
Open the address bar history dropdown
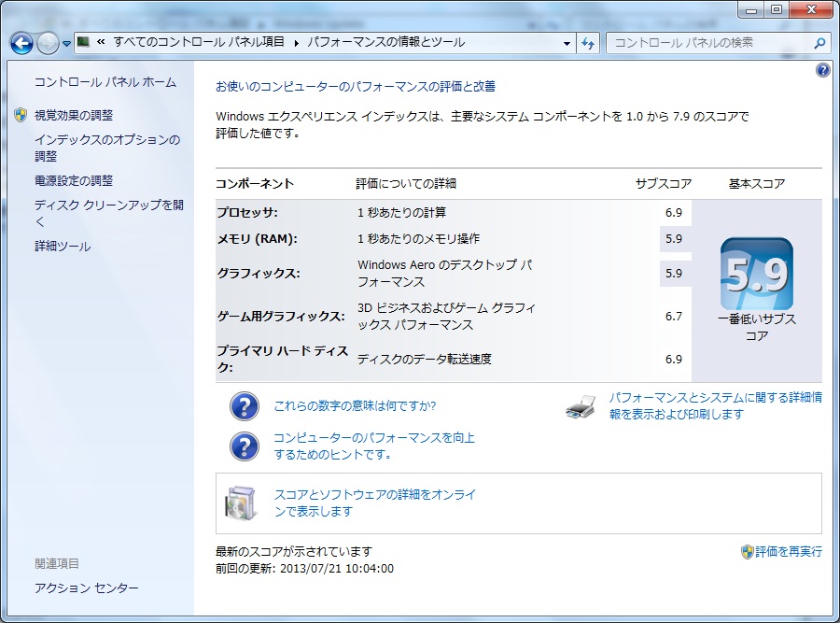click(x=567, y=43)
